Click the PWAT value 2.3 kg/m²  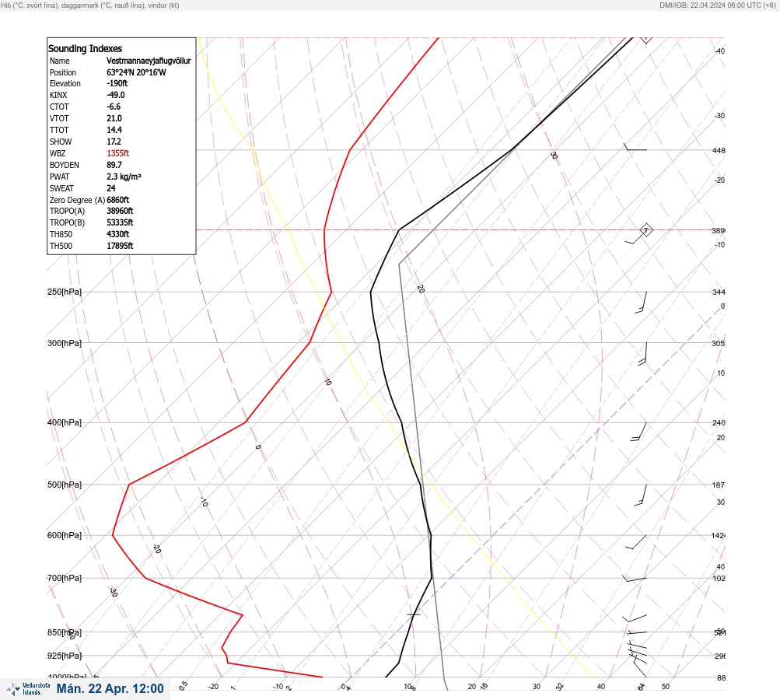124,177
